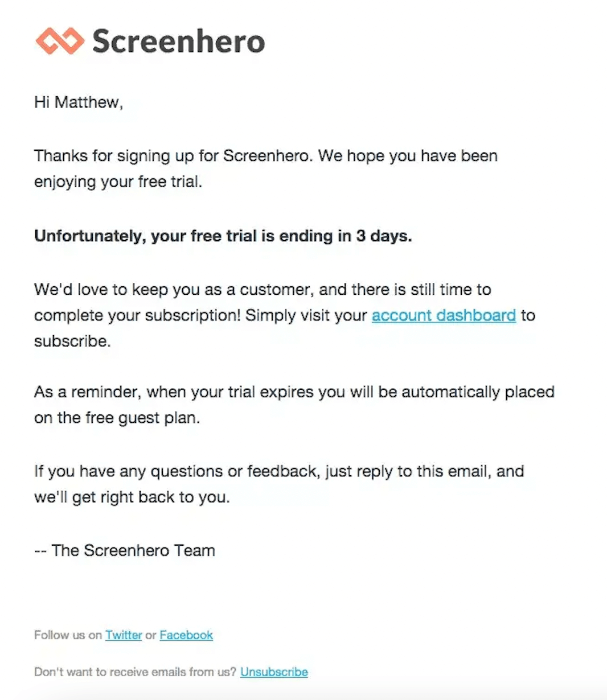Click the "As a reminder" paragraph line
607x700 pixels.
click(294, 392)
